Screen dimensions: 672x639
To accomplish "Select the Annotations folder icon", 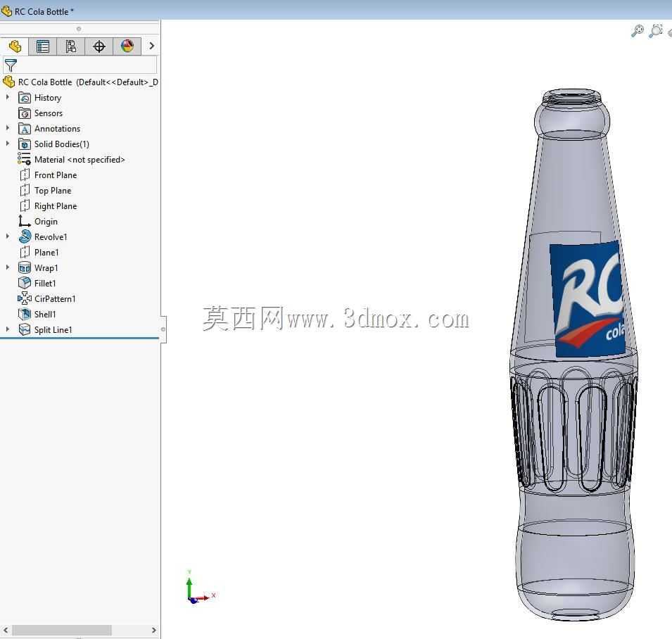I will 25,129.
